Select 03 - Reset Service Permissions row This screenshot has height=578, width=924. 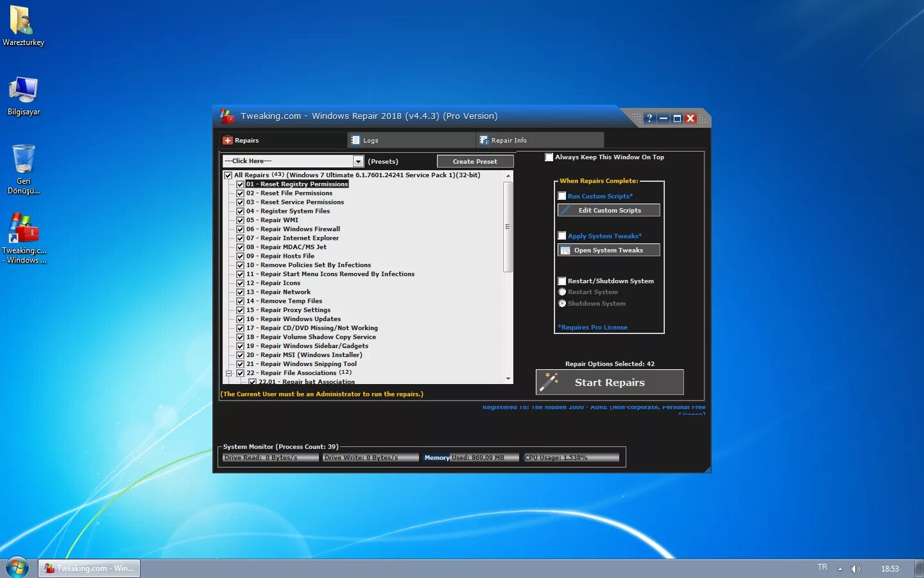(295, 202)
